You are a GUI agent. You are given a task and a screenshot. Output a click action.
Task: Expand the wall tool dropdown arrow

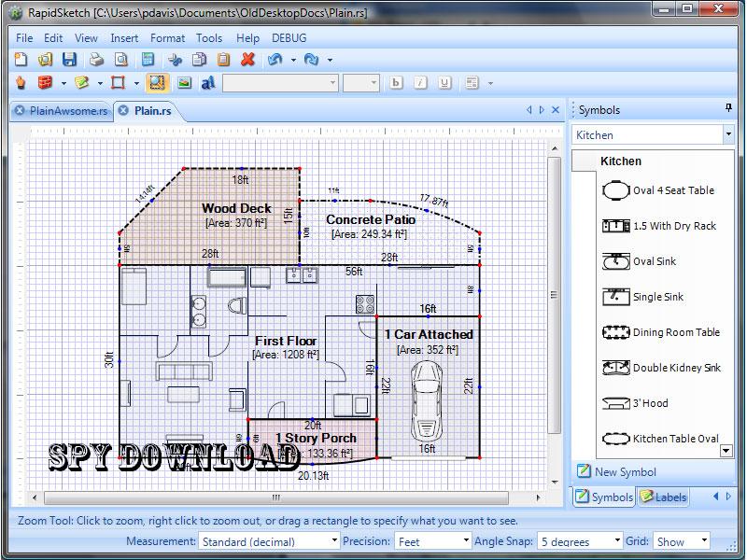63,83
